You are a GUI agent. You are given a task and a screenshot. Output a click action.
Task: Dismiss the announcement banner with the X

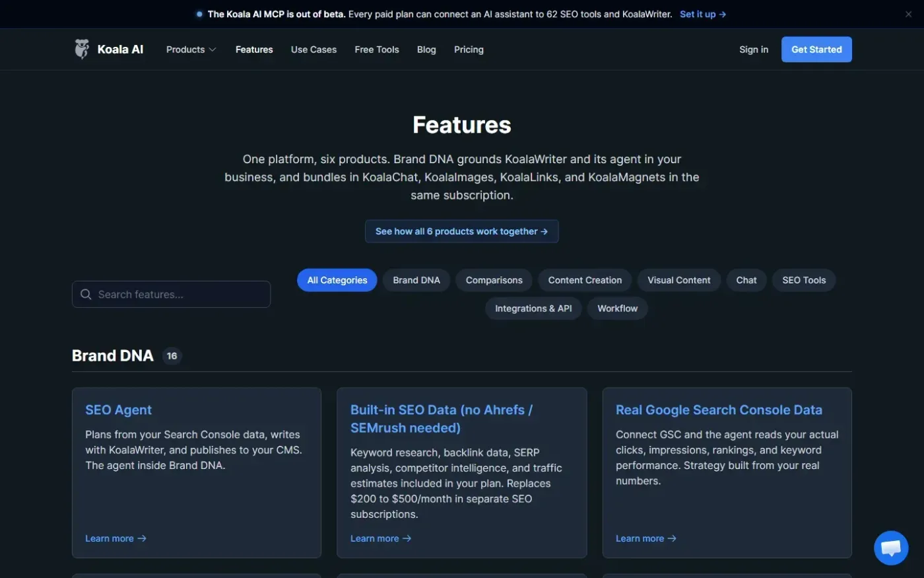908,14
